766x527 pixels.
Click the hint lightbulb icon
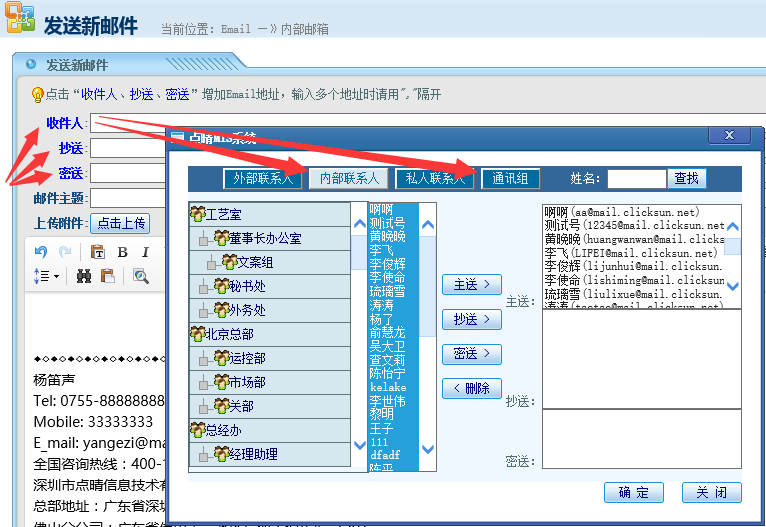(x=37, y=95)
